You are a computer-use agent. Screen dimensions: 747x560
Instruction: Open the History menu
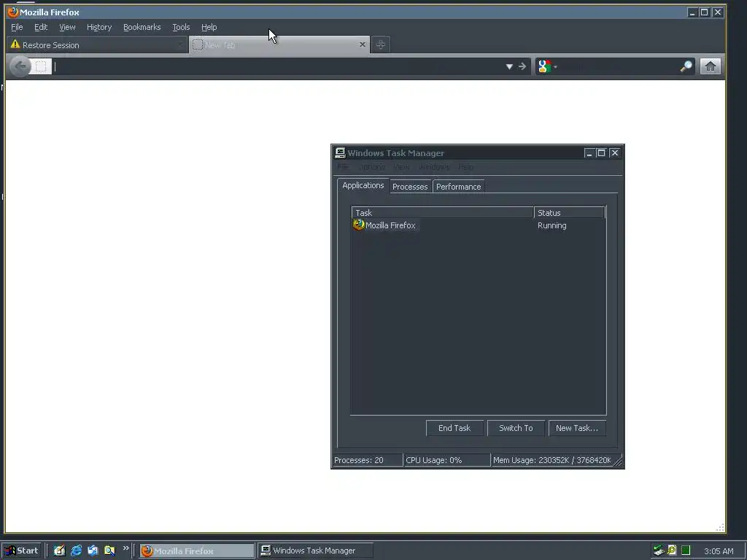pos(99,27)
